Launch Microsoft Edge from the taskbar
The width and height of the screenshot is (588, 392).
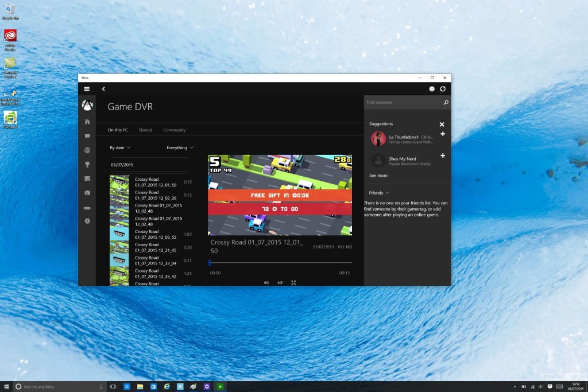[167, 386]
